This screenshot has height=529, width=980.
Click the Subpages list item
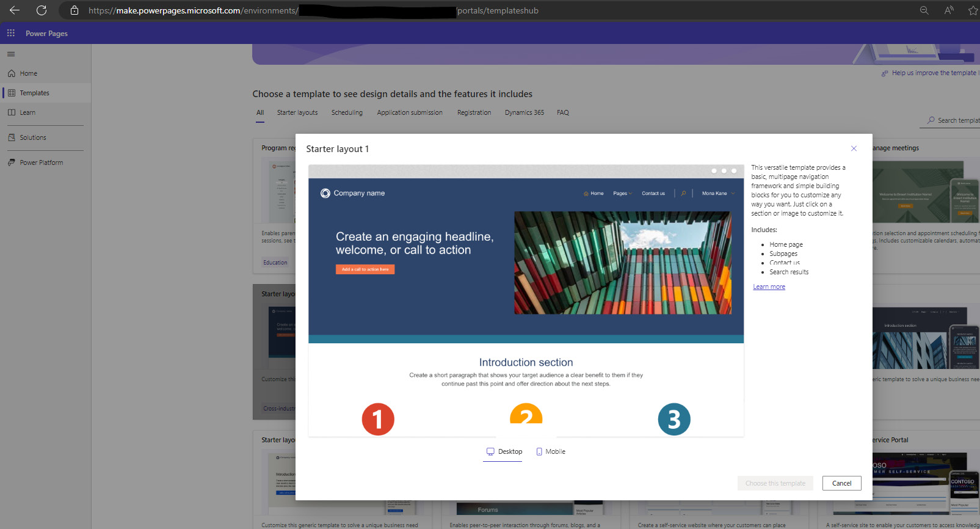[783, 254]
